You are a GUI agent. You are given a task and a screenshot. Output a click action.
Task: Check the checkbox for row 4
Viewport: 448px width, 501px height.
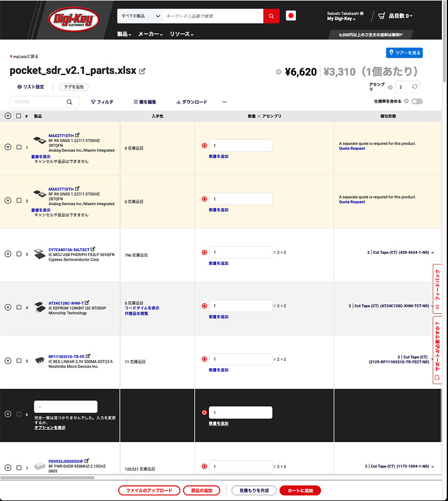[x=19, y=307]
